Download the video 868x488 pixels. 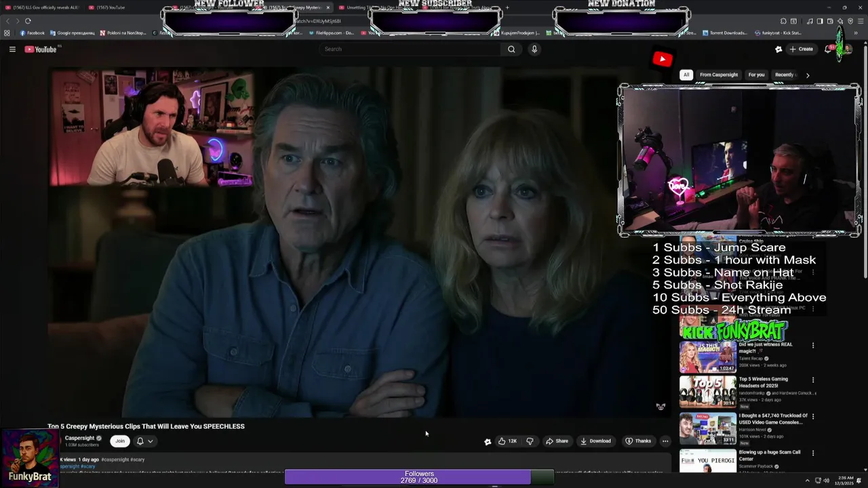pyautogui.click(x=596, y=441)
